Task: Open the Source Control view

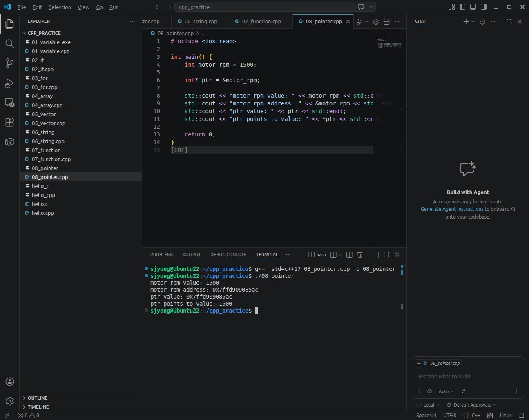Action: [10, 63]
